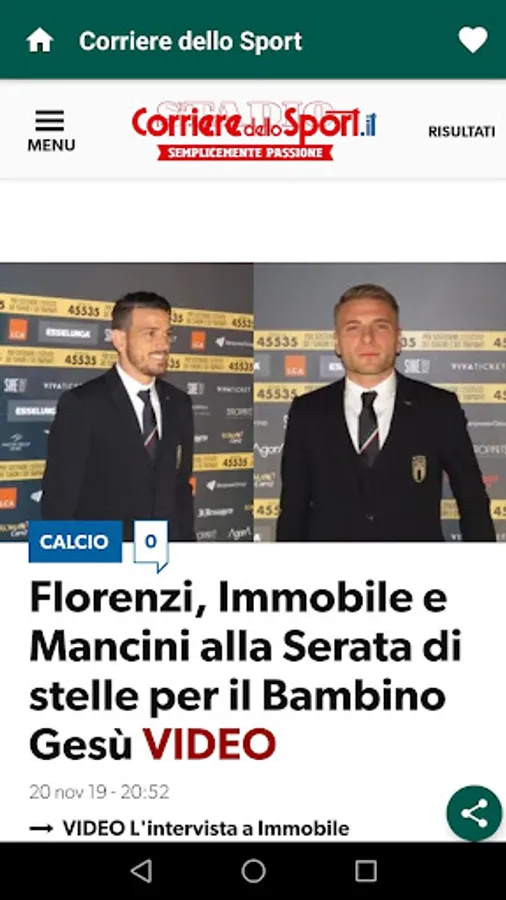Image resolution: width=506 pixels, height=900 pixels.
Task: Click the red VIDEO word in the headline
Action: coord(209,744)
